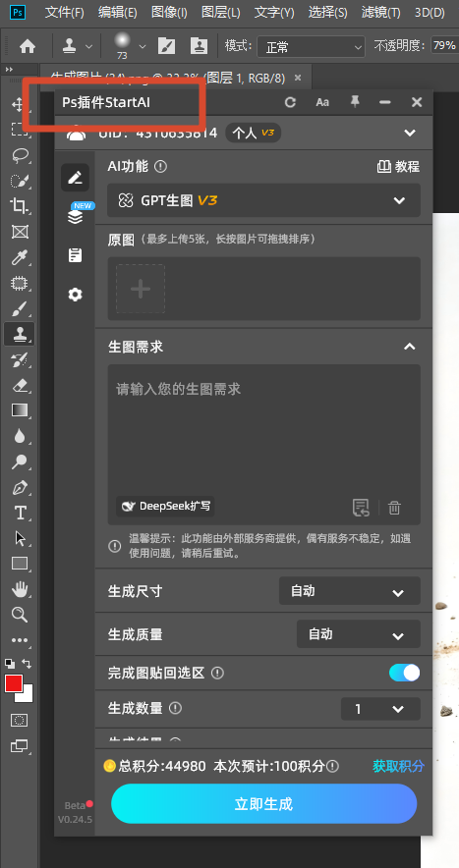Viewport: 459px width, 868px height.
Task: Click the 立即生成 button
Action: (x=263, y=803)
